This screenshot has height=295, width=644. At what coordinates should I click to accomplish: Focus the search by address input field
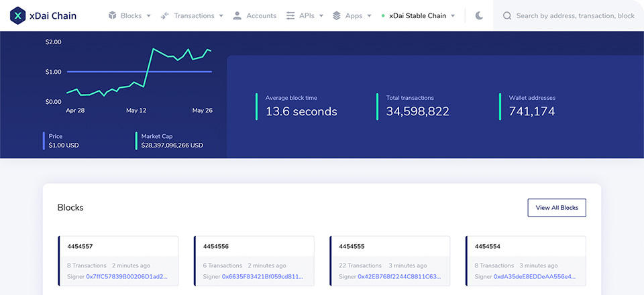click(575, 15)
